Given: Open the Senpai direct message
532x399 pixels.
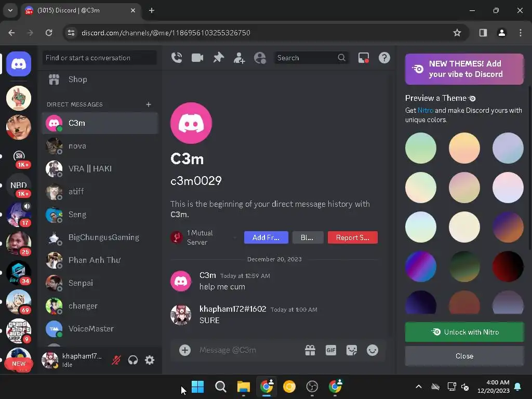Looking at the screenshot, I should tap(100, 283).
